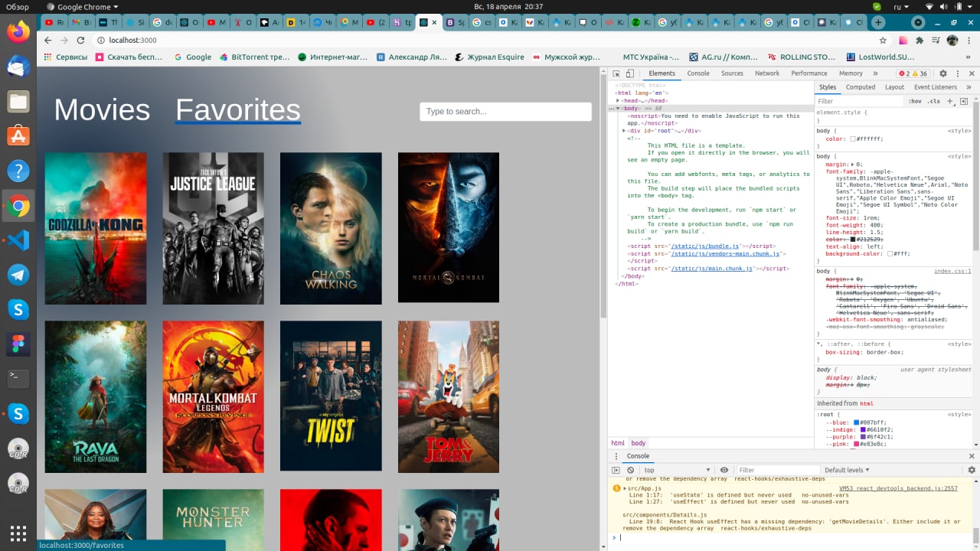This screenshot has height=551, width=980.
Task: Go to the Movies page link
Action: (x=102, y=110)
